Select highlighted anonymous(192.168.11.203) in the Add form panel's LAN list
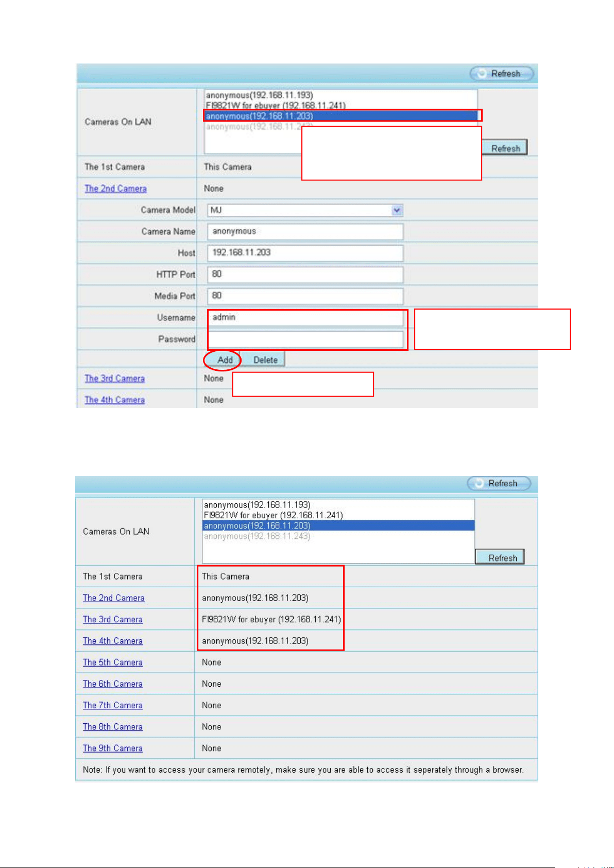Viewport: 614px width, 868px height. pyautogui.click(x=342, y=116)
